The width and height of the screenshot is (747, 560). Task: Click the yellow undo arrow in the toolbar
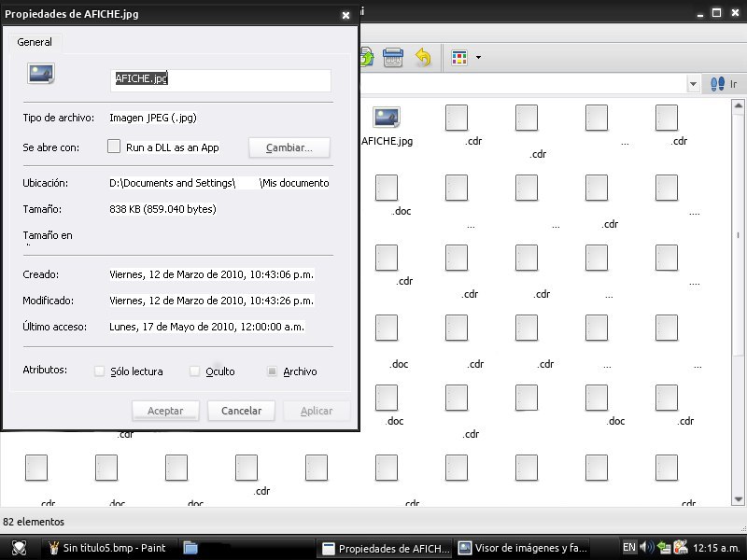click(x=423, y=57)
